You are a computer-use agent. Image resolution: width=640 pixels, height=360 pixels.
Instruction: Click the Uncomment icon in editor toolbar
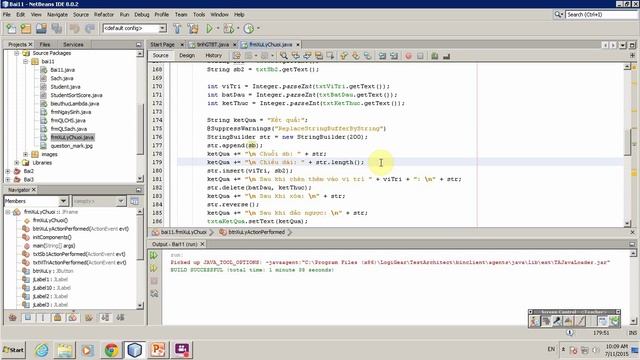(446, 56)
